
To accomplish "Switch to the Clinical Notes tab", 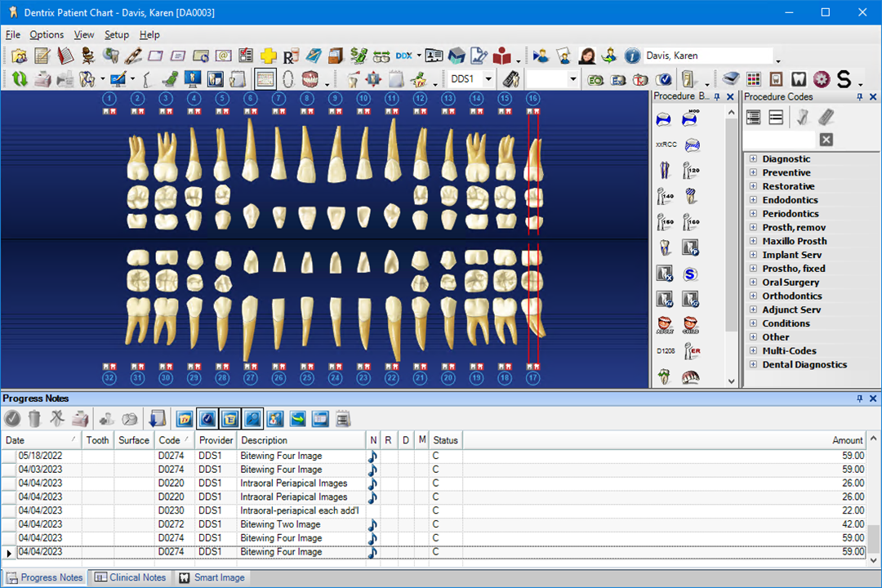I will point(131,577).
